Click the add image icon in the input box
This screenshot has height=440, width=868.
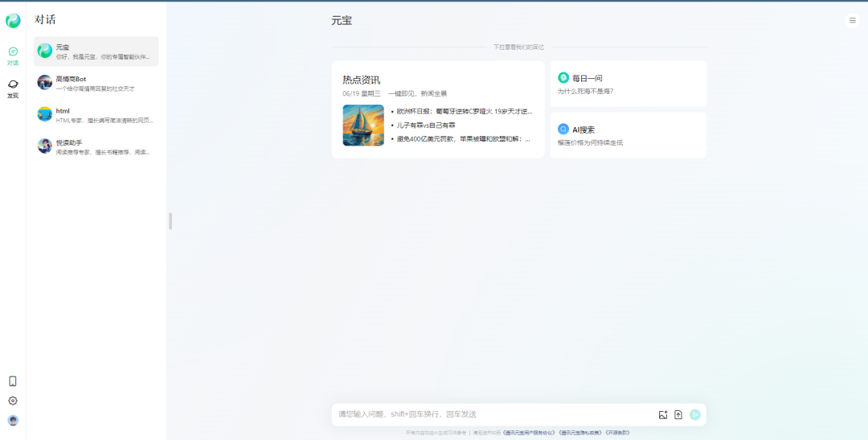tap(663, 414)
